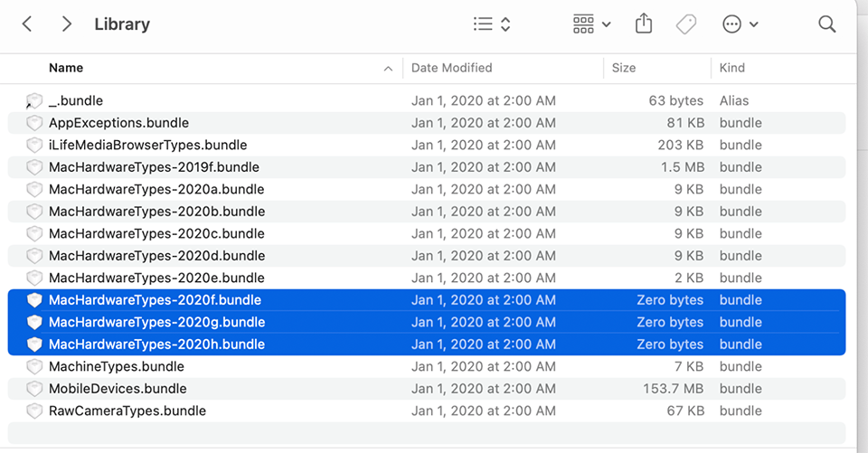Go back with the left chevron

pyautogui.click(x=26, y=24)
